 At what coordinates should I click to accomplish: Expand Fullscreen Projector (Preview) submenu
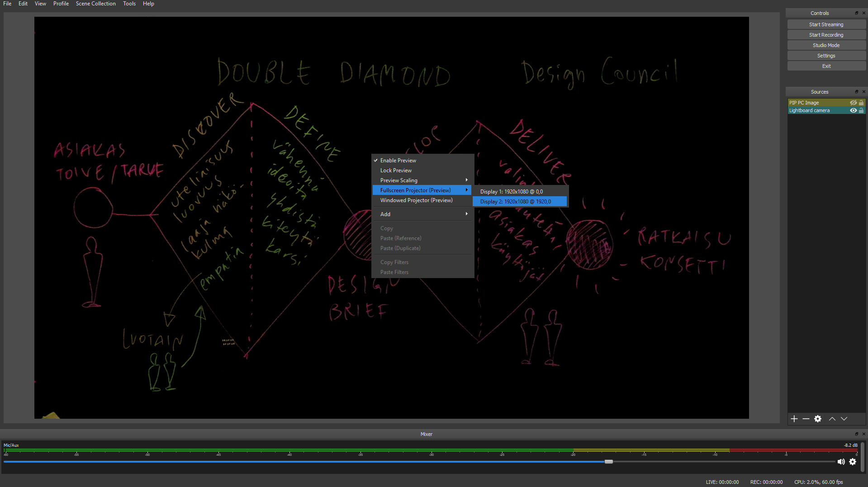tap(422, 190)
